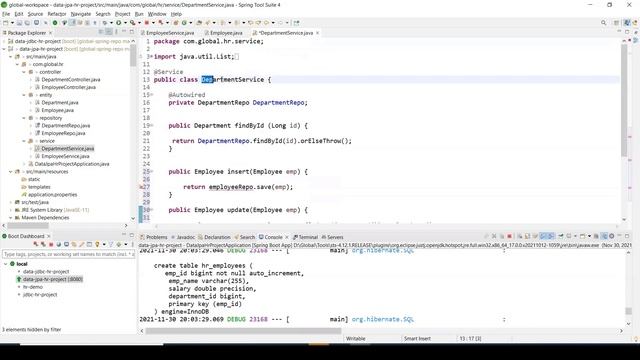This screenshot has height=360, width=640.
Task: Click the Open Perspective icon at top right
Action: 616,23
